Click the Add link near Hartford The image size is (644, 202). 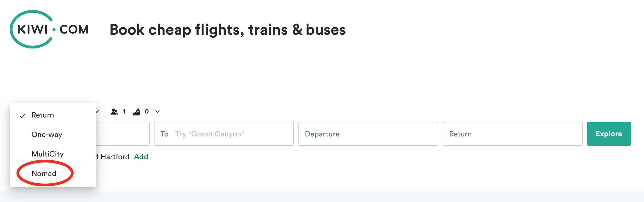click(x=141, y=157)
